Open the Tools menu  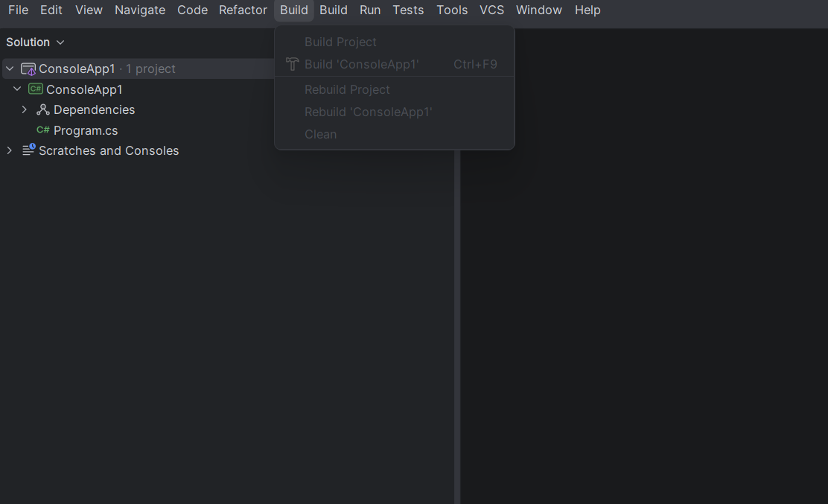coord(452,10)
